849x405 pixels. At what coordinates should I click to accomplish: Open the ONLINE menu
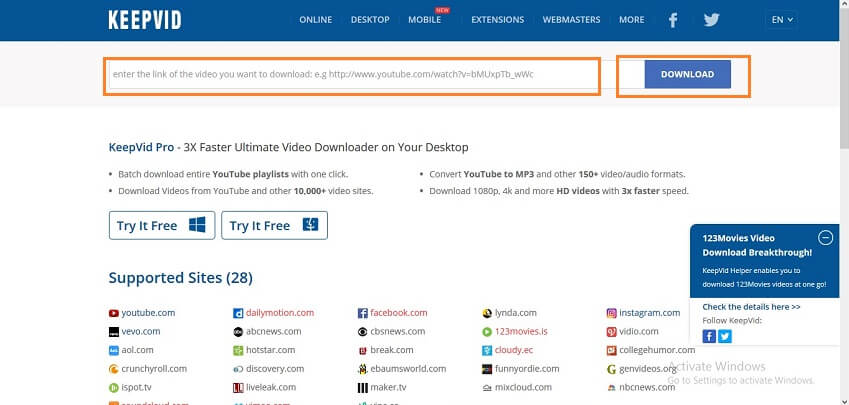coord(316,19)
